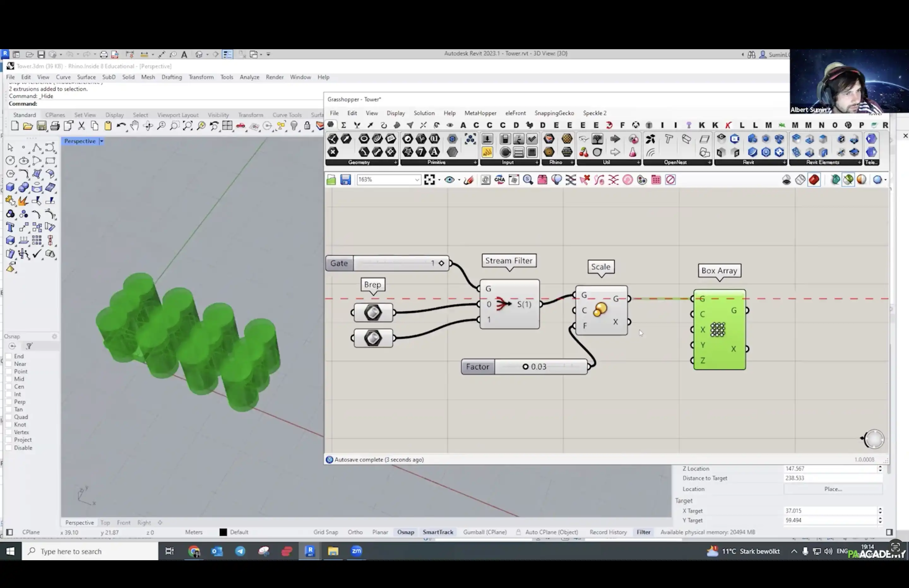Expand the Primitive panel in Grasshopper ribbon
This screenshot has height=588, width=909.
tap(475, 162)
